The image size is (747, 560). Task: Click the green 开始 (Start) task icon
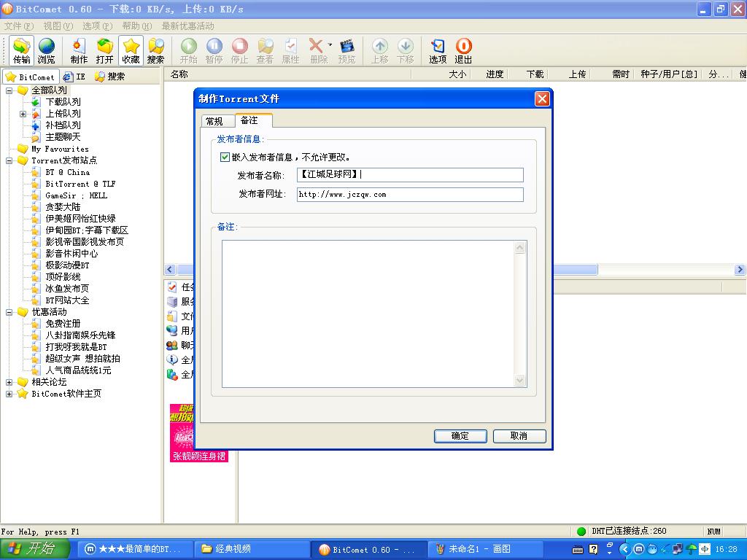click(189, 50)
